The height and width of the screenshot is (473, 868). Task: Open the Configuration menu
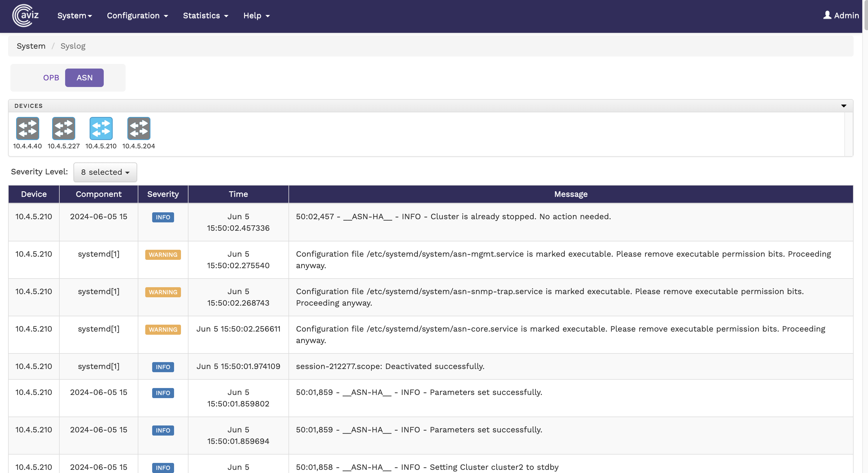pos(137,16)
